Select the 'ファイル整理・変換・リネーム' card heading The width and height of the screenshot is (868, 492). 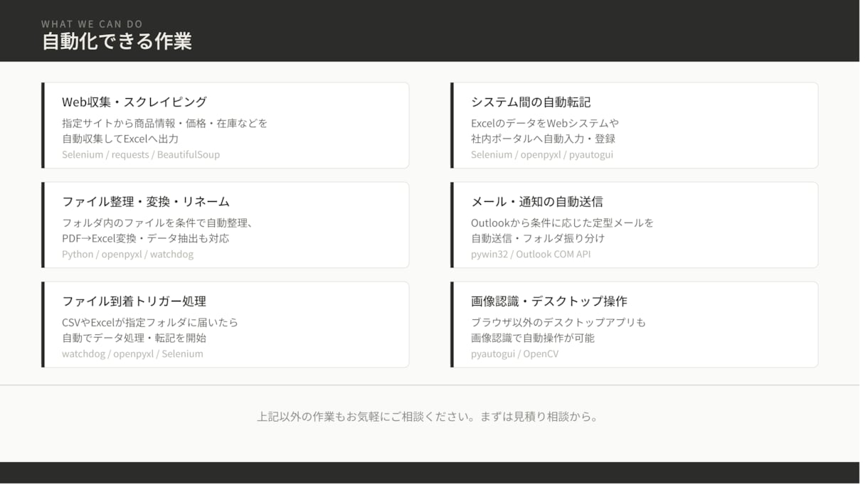[147, 203]
